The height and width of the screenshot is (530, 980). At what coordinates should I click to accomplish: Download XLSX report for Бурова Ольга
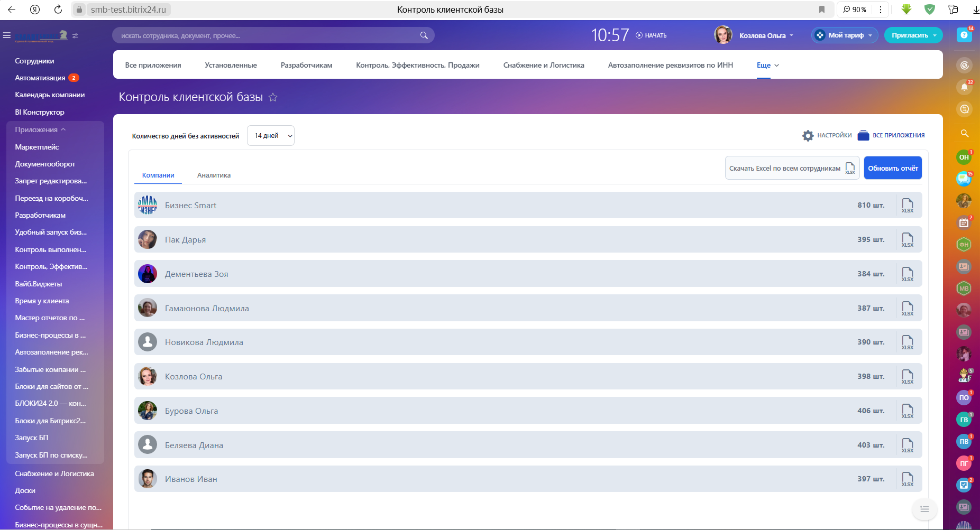[x=908, y=411]
